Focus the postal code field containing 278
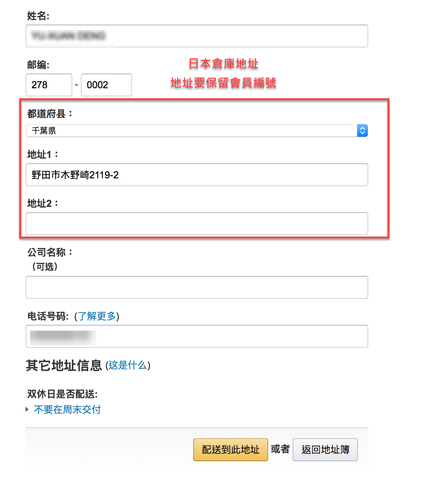The width and height of the screenshot is (448, 479). click(49, 85)
